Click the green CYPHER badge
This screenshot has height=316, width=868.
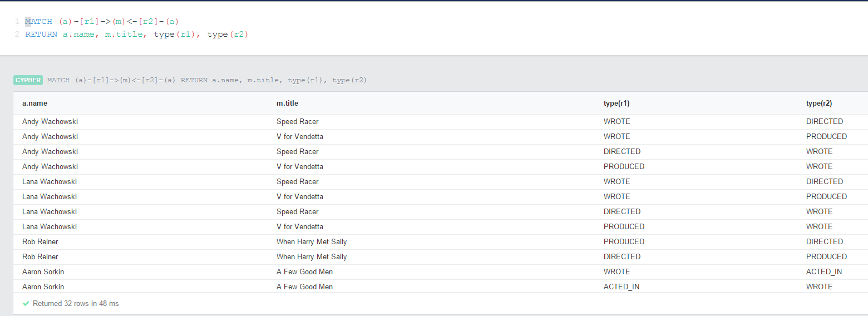[x=28, y=80]
